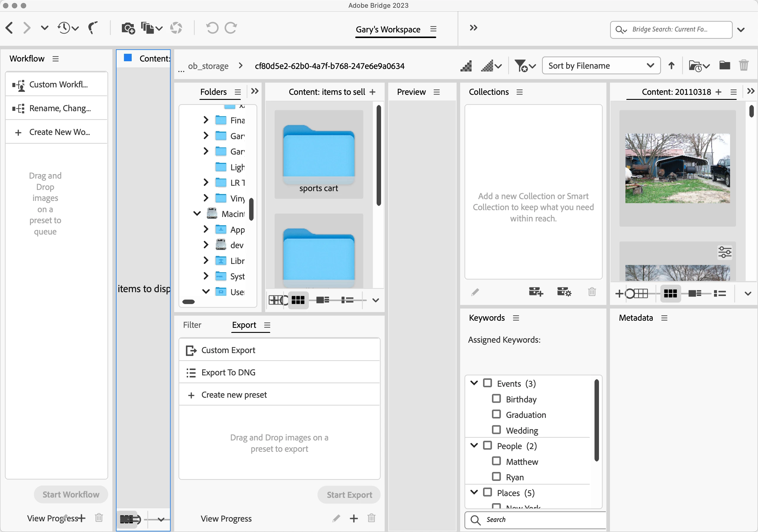
Task: Click the new smart collection icon
Action: (564, 292)
